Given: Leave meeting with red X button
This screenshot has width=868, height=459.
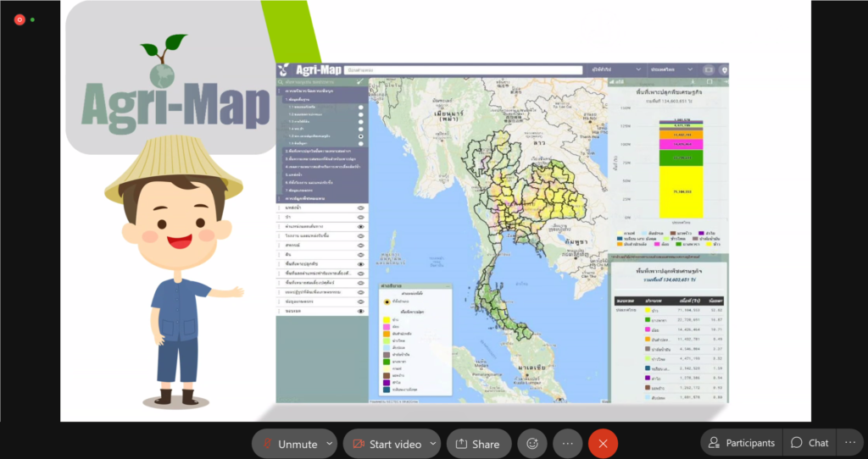Looking at the screenshot, I should [603, 444].
